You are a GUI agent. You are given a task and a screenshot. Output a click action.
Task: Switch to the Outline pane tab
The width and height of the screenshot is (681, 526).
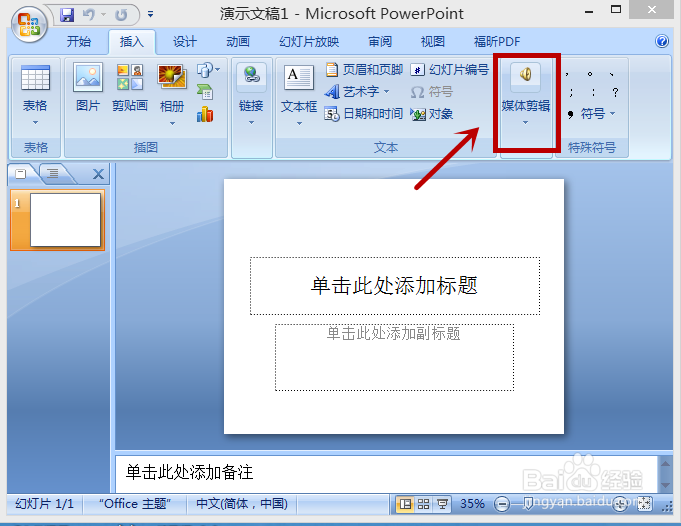click(53, 174)
